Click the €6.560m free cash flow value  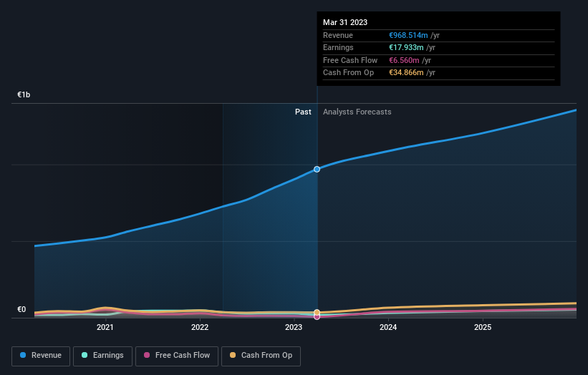404,60
